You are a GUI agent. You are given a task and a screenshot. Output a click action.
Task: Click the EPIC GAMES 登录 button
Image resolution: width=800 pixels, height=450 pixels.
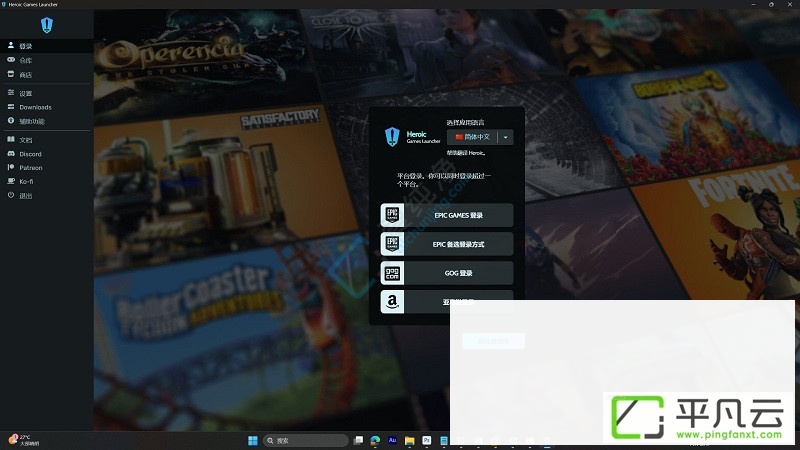446,215
